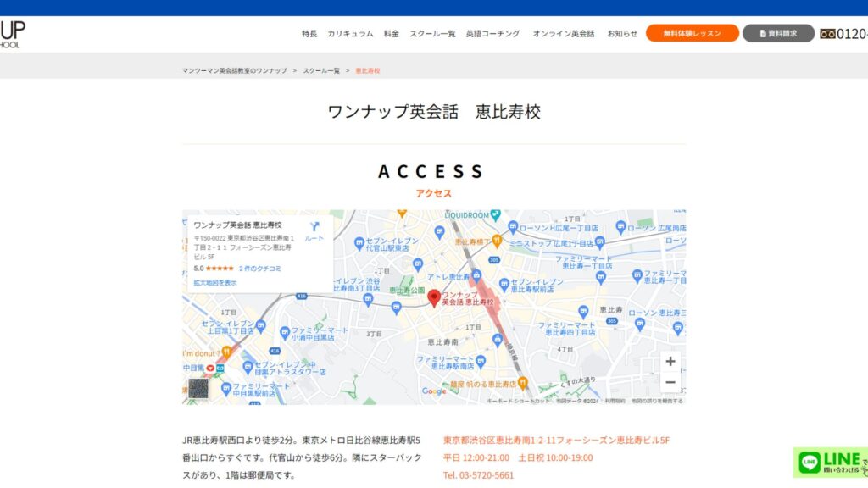Click I'm donut ? restaurant marker

[226, 352]
